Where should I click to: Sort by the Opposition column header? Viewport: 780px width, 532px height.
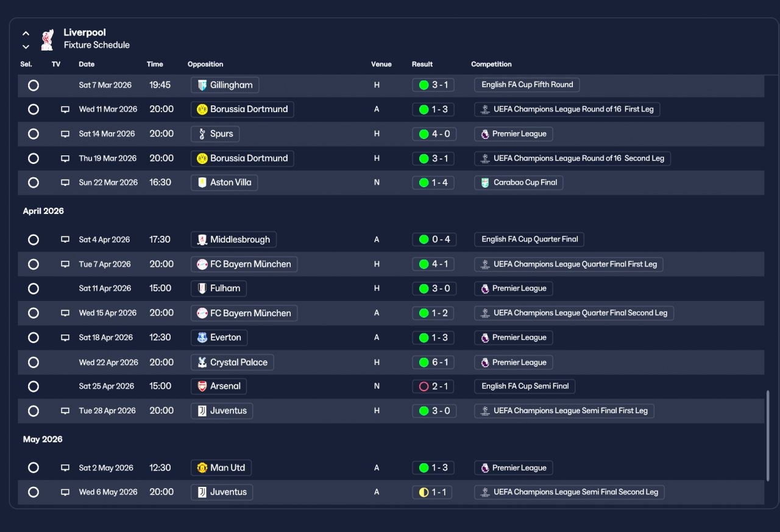click(205, 64)
